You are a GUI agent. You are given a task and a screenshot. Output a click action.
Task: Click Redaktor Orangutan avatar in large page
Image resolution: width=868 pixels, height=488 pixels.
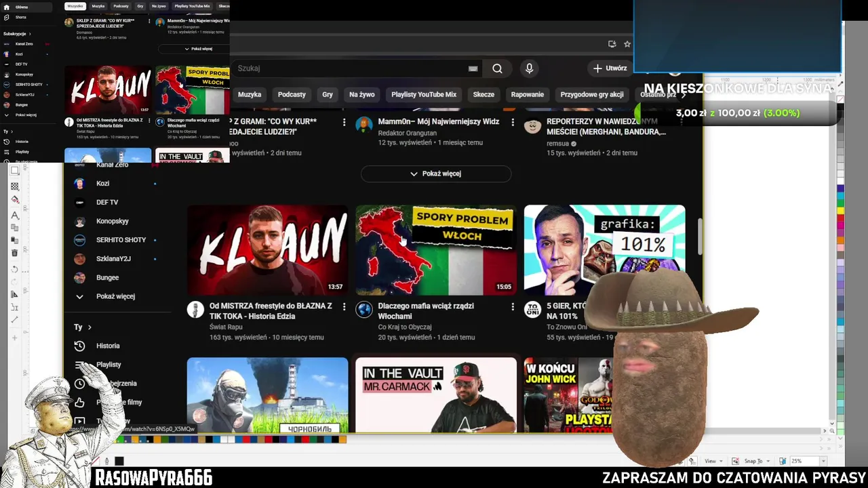(364, 125)
